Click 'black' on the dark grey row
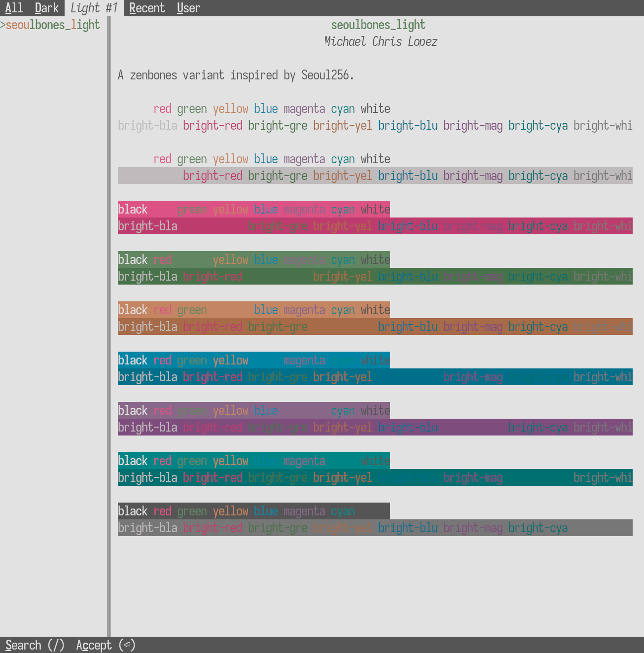Viewport: 644px width, 653px height. (x=133, y=511)
